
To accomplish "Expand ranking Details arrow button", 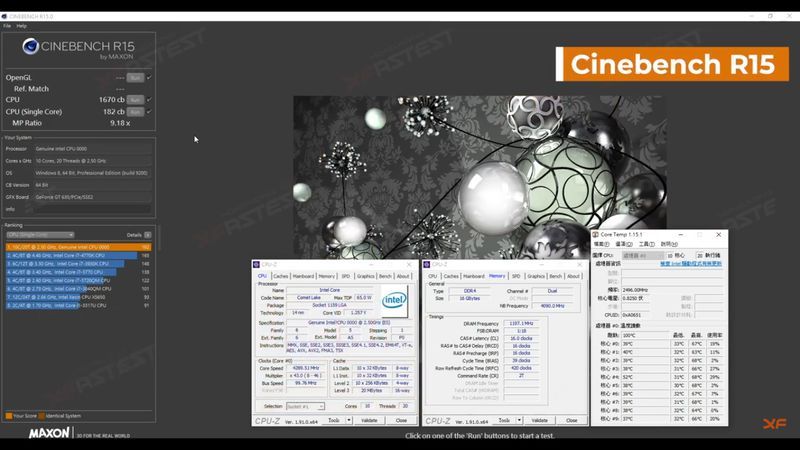I will (x=147, y=235).
